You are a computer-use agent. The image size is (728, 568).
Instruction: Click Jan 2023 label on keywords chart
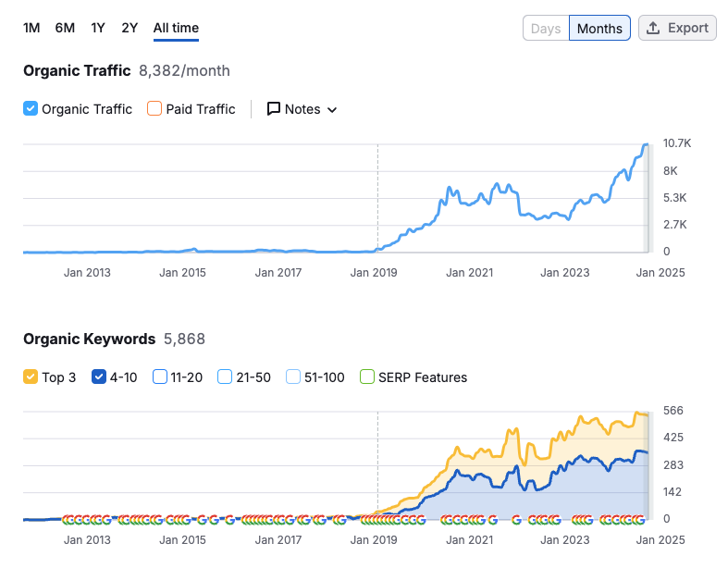565,540
